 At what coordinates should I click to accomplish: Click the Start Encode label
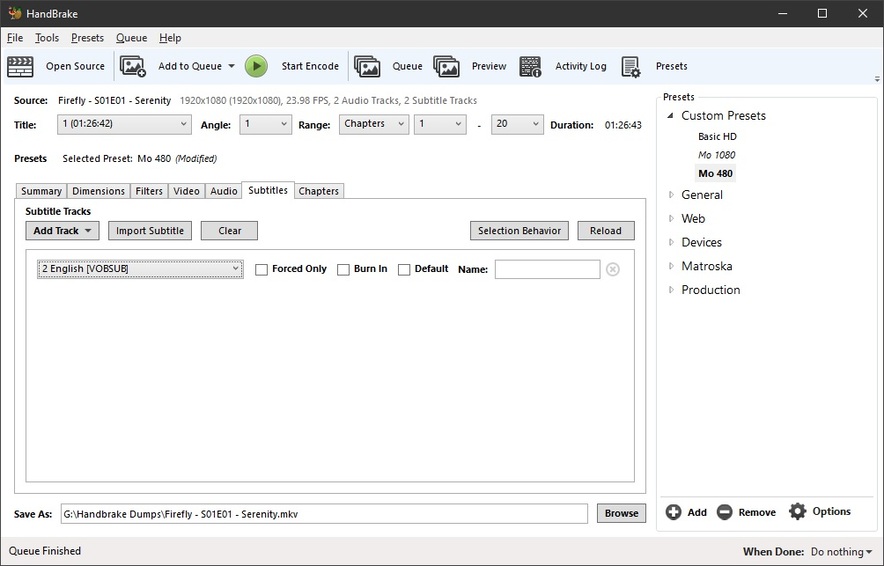click(x=310, y=66)
